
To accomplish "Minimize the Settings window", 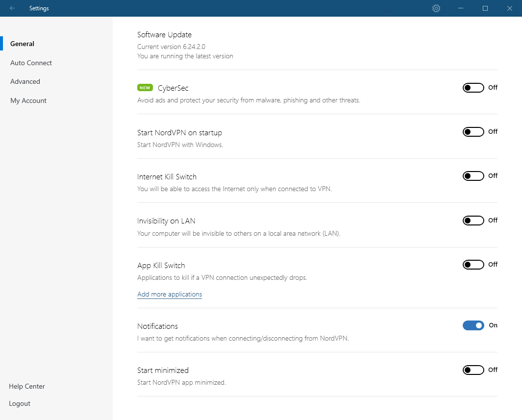I will click(x=461, y=8).
